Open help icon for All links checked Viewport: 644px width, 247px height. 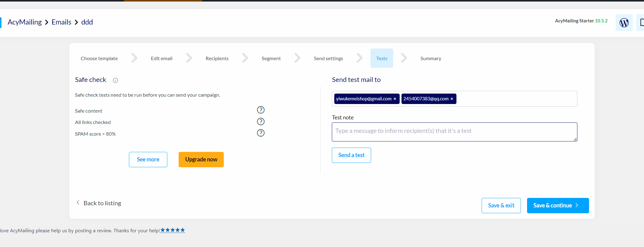pyautogui.click(x=261, y=122)
